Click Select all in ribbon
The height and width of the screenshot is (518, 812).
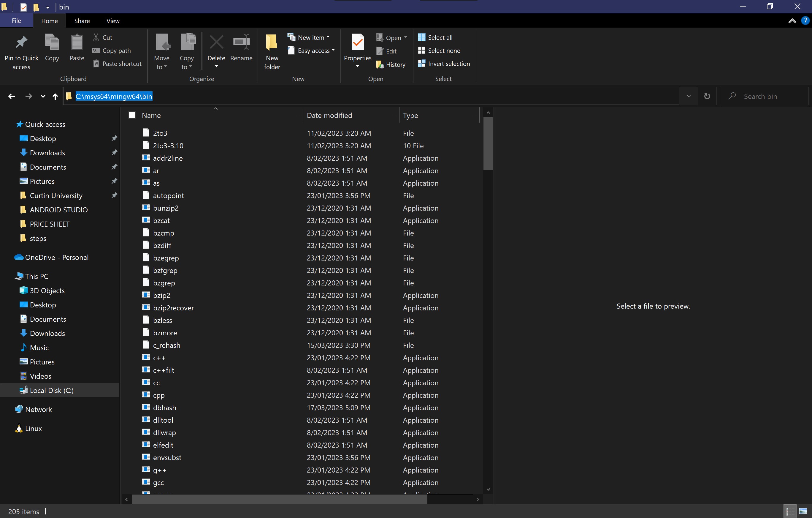coord(435,37)
